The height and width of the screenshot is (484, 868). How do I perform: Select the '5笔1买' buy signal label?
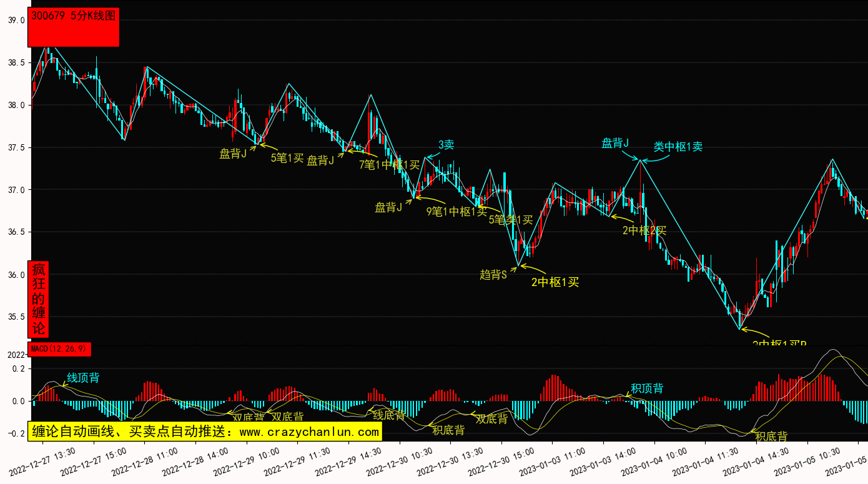pyautogui.click(x=287, y=158)
